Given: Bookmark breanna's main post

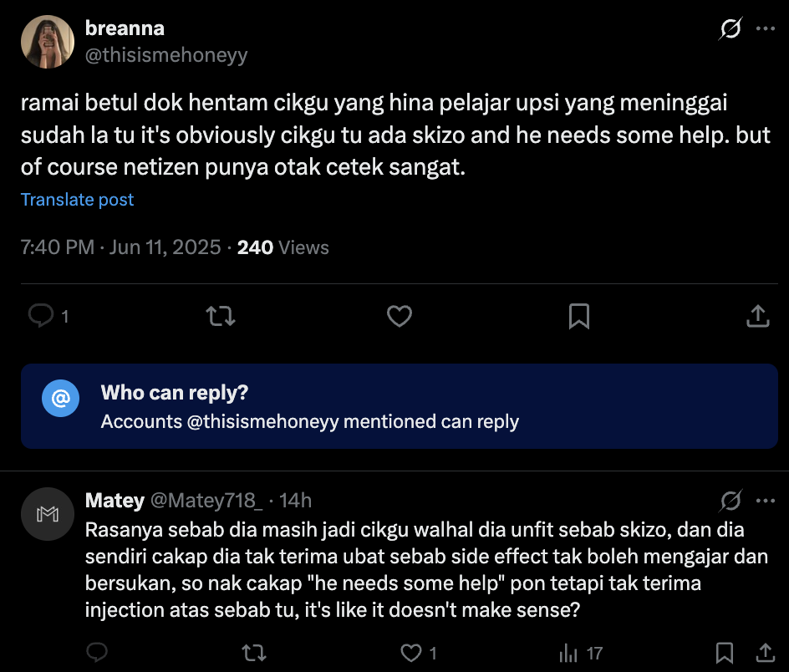Looking at the screenshot, I should pos(578,316).
